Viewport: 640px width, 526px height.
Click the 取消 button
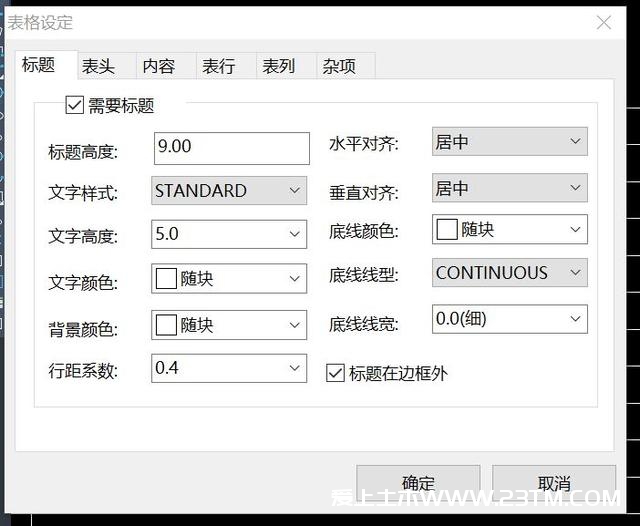click(554, 484)
